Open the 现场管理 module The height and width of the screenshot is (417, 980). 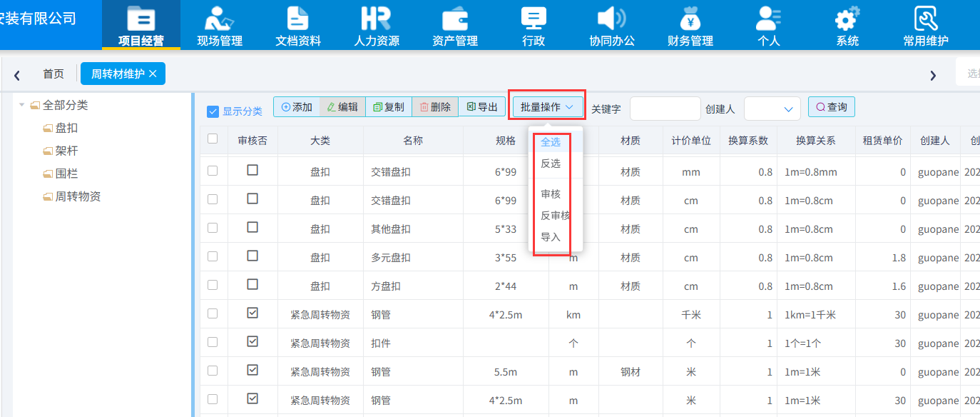tap(220, 26)
